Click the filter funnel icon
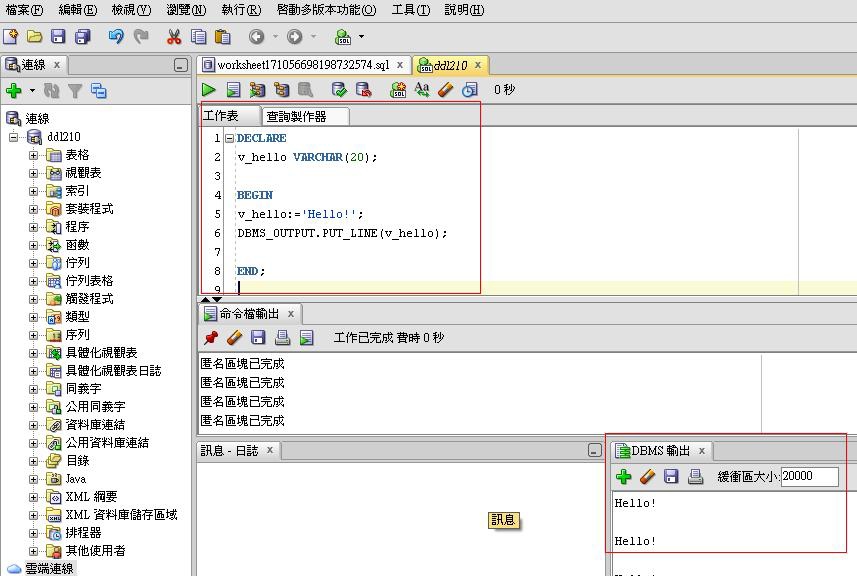Viewport: 857px width, 576px height. coord(75,90)
